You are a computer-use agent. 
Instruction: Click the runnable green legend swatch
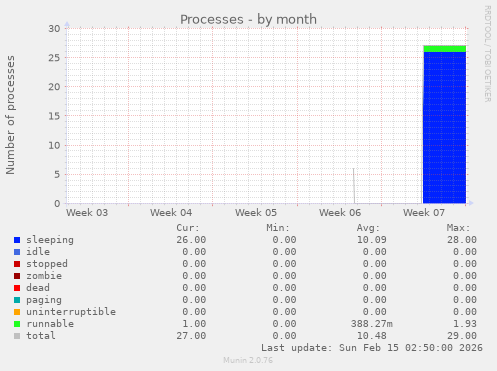(17, 324)
